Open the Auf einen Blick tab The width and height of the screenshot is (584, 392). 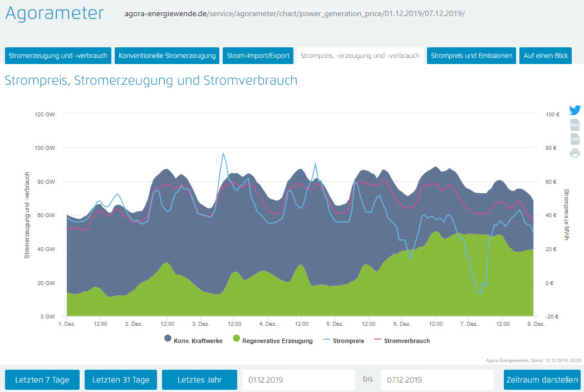(546, 56)
